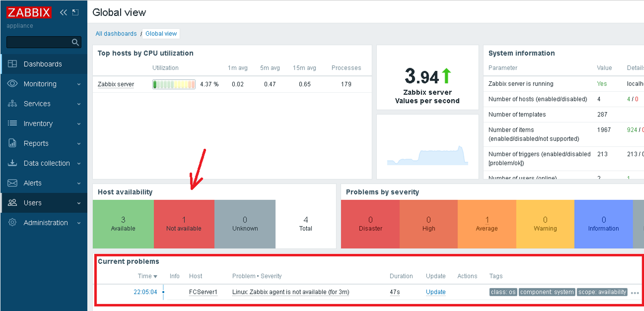Click the Alerts envelope icon
Image resolution: width=644 pixels, height=311 pixels.
13,183
